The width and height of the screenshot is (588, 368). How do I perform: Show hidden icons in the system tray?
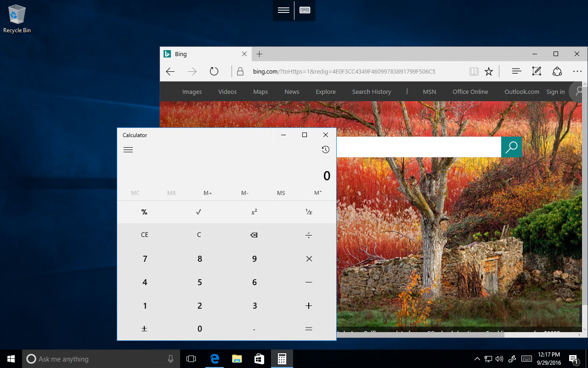[x=477, y=359]
